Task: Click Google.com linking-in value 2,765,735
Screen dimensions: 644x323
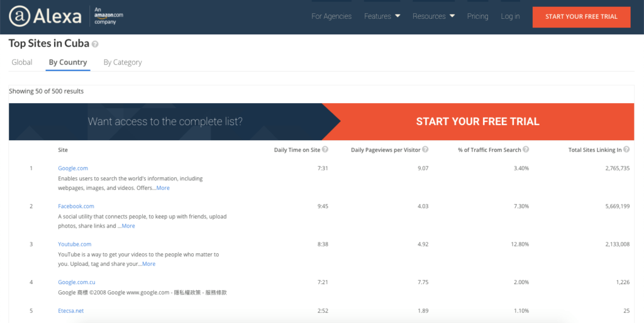Action: click(618, 168)
